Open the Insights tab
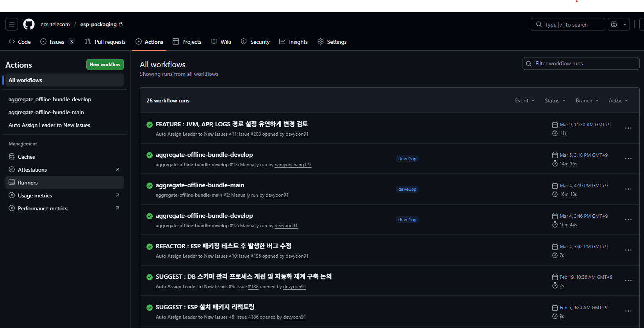Viewport: 644px width, 328px height. [294, 42]
